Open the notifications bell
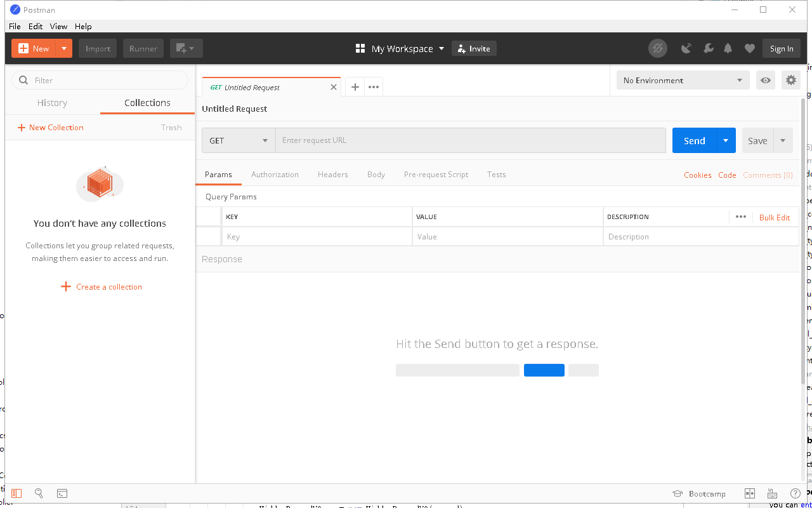The width and height of the screenshot is (812, 508). 728,48
